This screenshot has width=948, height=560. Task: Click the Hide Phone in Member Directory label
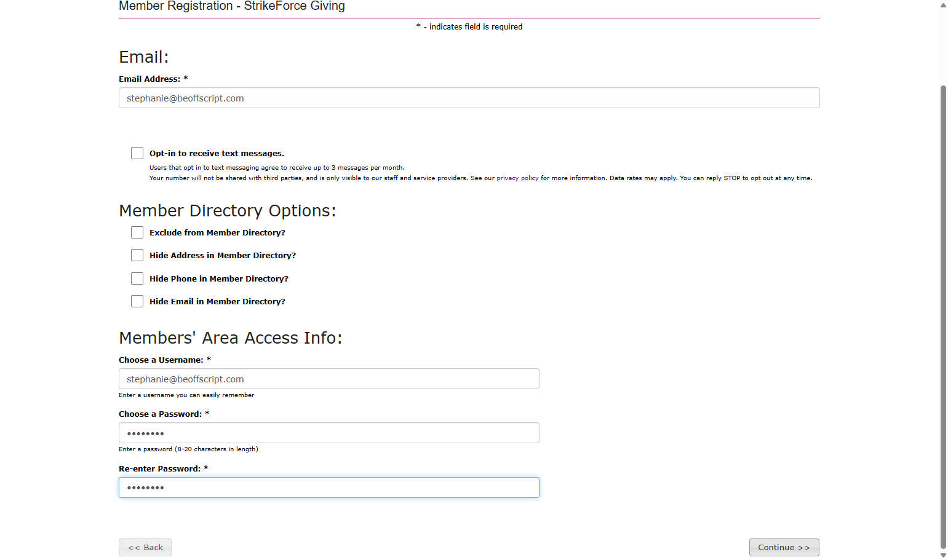click(x=219, y=279)
